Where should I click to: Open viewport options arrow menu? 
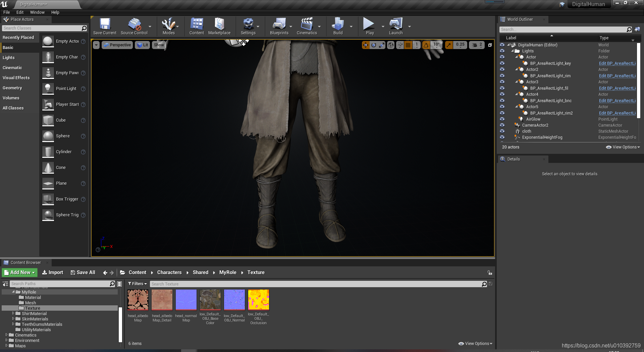pyautogui.click(x=96, y=45)
